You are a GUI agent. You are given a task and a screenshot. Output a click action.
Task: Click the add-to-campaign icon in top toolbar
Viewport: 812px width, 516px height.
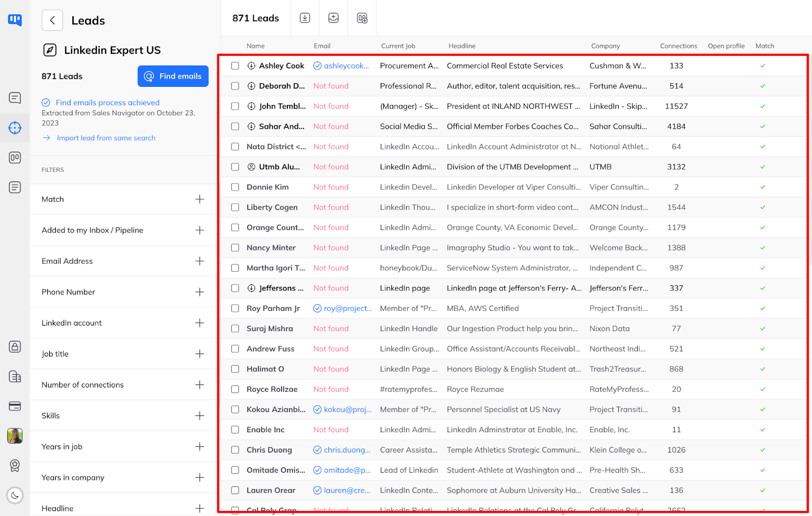coord(362,18)
